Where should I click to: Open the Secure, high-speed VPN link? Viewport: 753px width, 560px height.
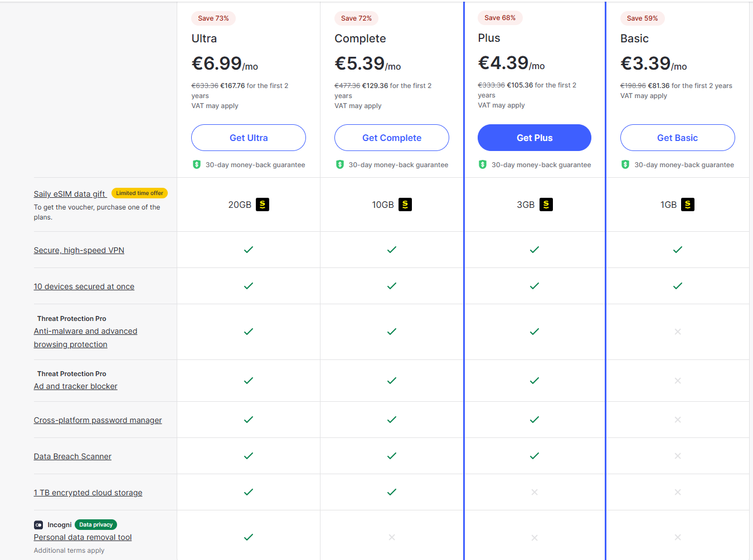[x=79, y=250]
